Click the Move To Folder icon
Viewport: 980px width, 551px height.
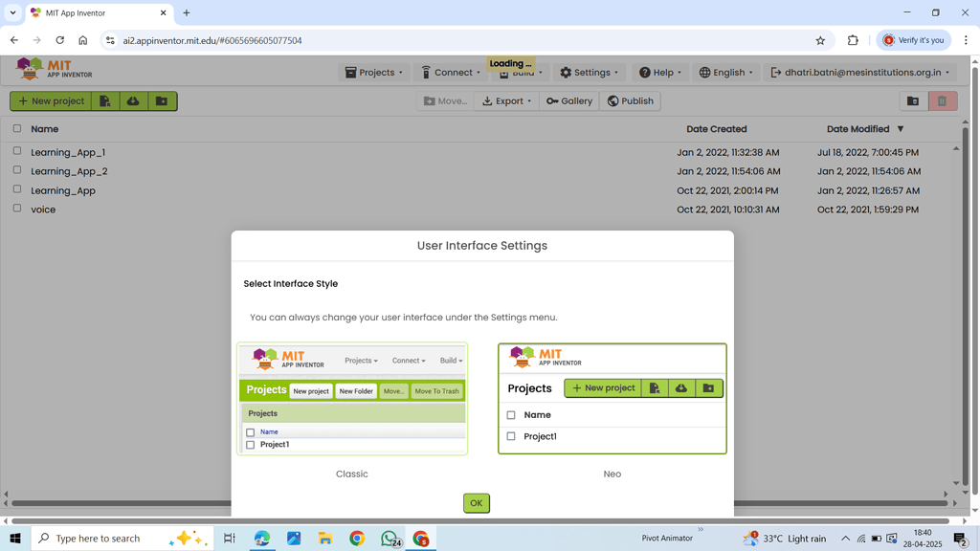click(x=445, y=100)
